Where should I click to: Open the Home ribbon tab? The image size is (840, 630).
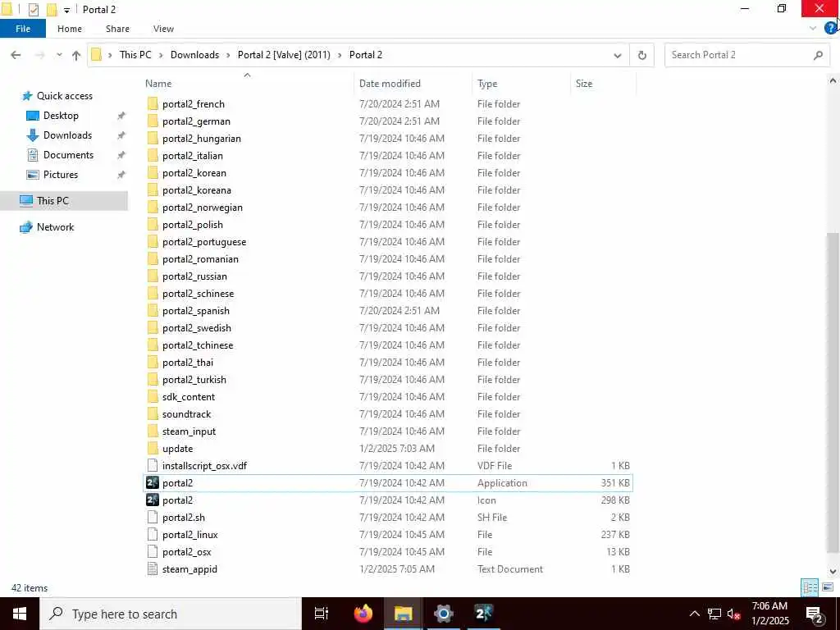[70, 29]
